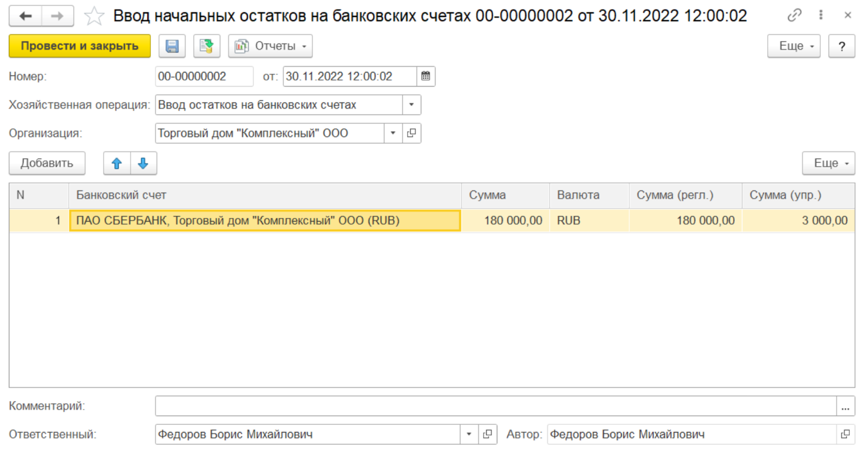
Task: Click the post document icon
Action: (206, 46)
